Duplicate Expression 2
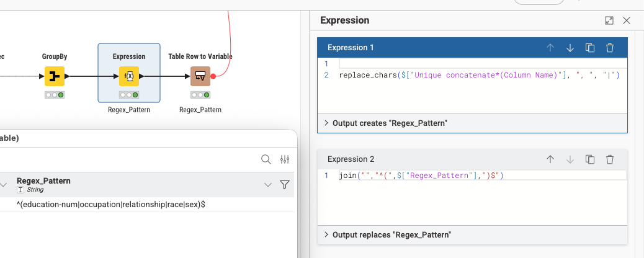This screenshot has width=644, height=258. (x=590, y=159)
